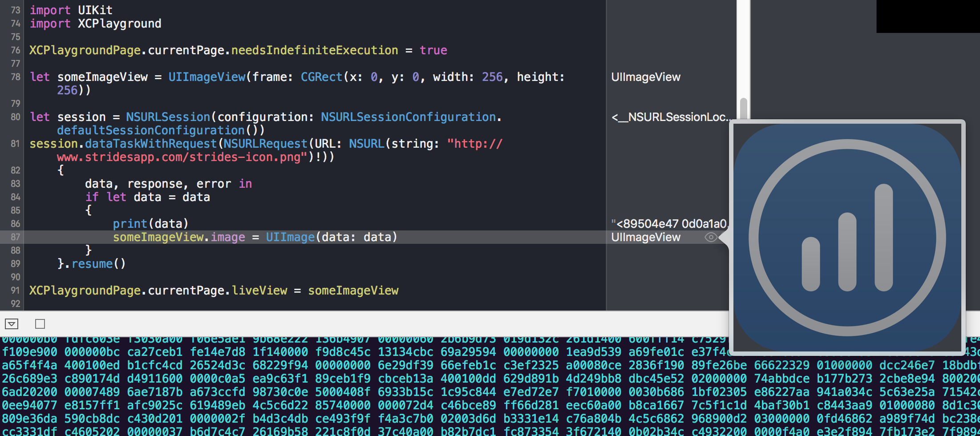Select the <__NSURLSessionLoc.. result in sidebar

(670, 117)
